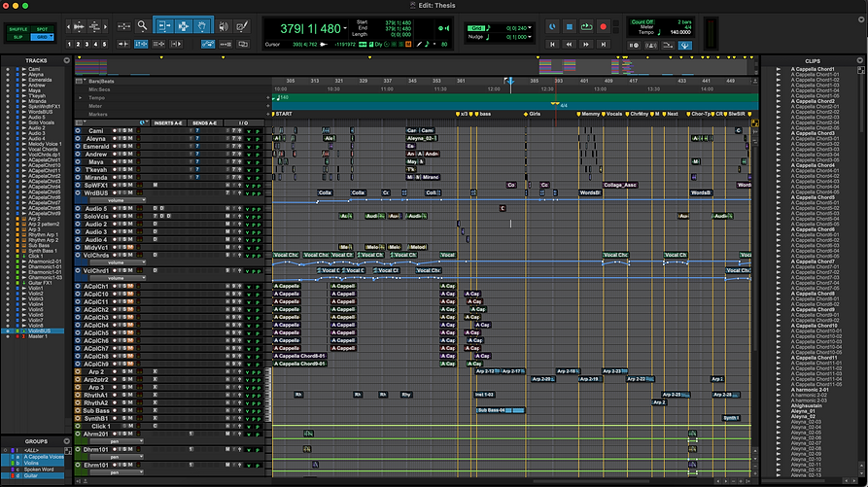Solo the SoloVcls track

point(124,217)
